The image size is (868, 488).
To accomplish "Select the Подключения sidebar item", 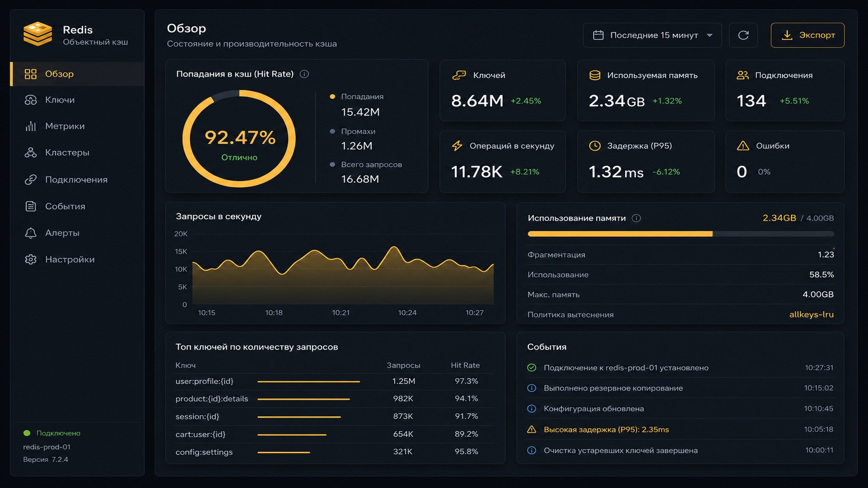I will tap(77, 180).
